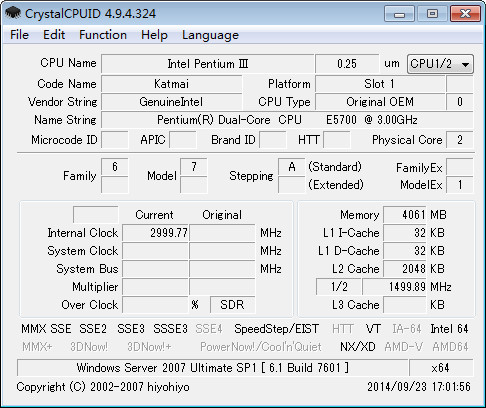This screenshot has height=408, width=486.
Task: Click the 2014/09/23 17:01:56 timestamp
Action: [x=419, y=387]
